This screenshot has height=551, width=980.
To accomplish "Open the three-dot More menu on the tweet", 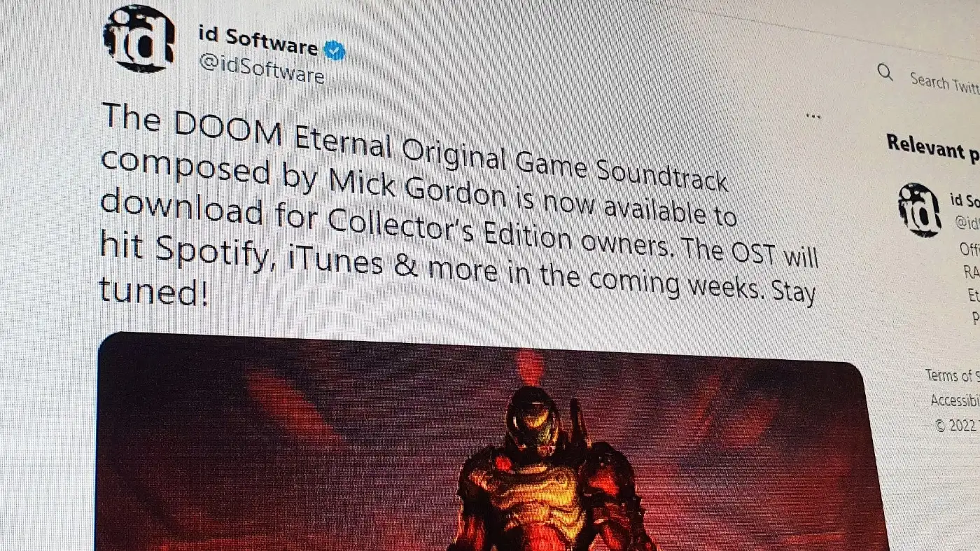I will pos(813,116).
